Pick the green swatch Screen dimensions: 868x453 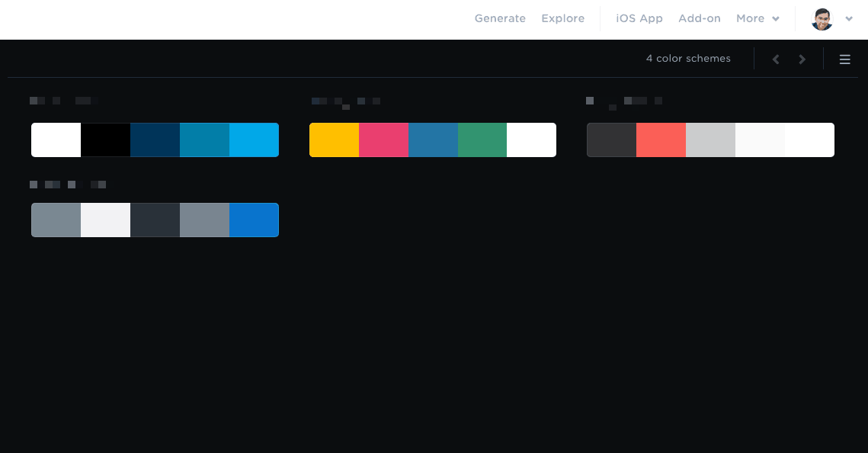tap(482, 140)
